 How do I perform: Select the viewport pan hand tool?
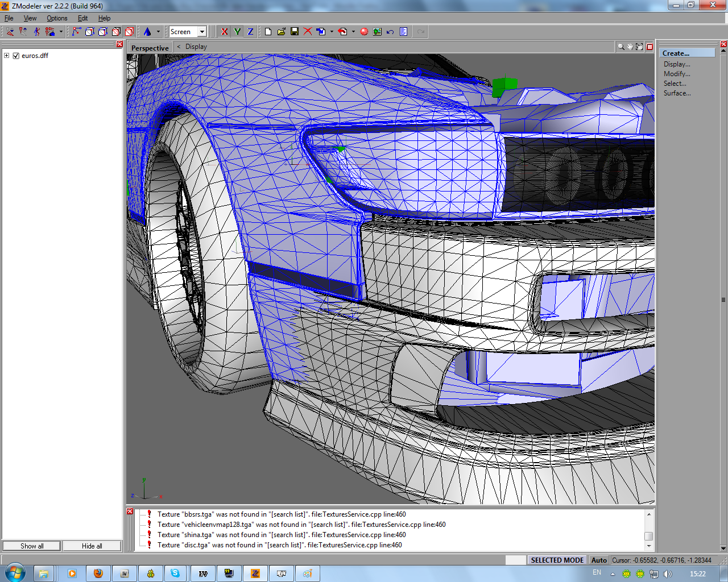tap(630, 47)
